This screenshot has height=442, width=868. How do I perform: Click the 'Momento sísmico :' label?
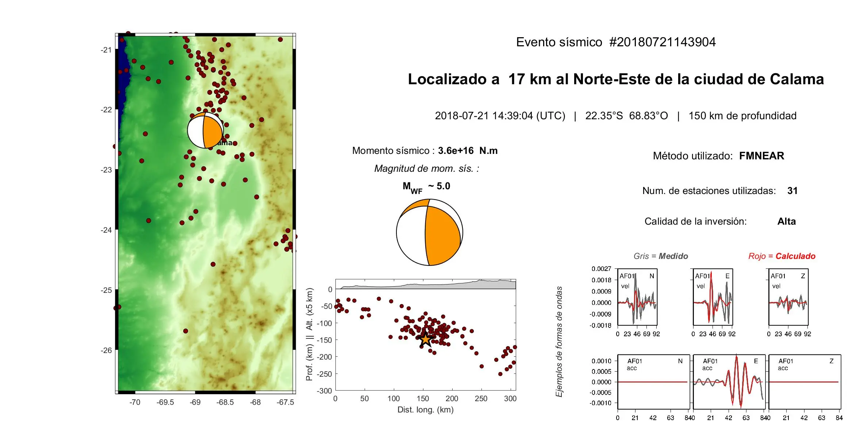tap(393, 151)
